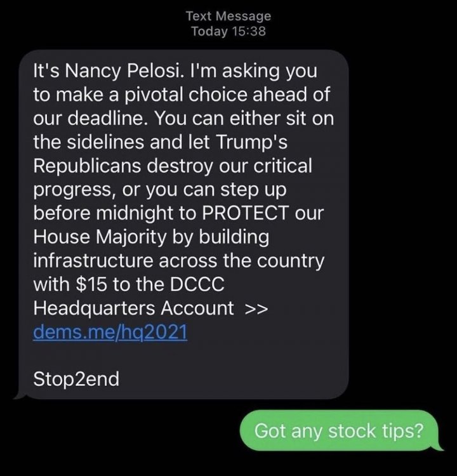The width and height of the screenshot is (457, 476).
Task: Click the "Today 15:38" timestamp
Action: coord(228,31)
